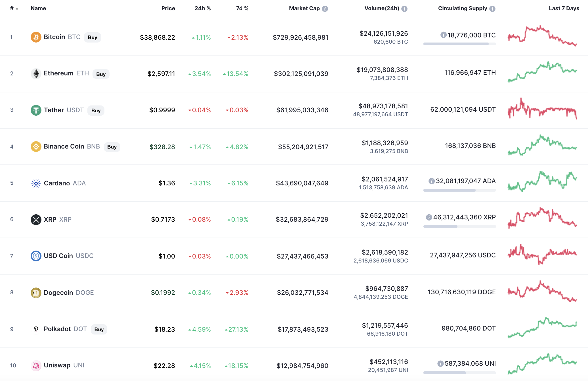Viewport: 588px width, 381px height.
Task: Click the Bitcoin logo icon
Action: tap(36, 37)
